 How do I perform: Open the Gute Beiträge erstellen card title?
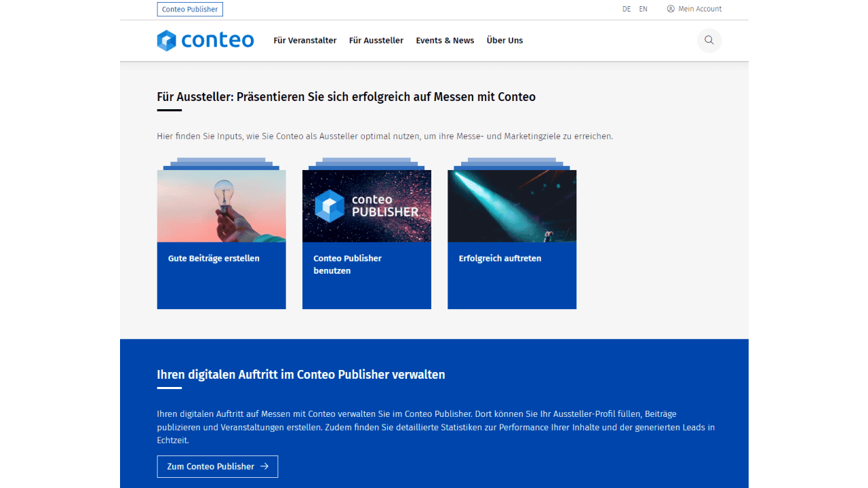[214, 258]
